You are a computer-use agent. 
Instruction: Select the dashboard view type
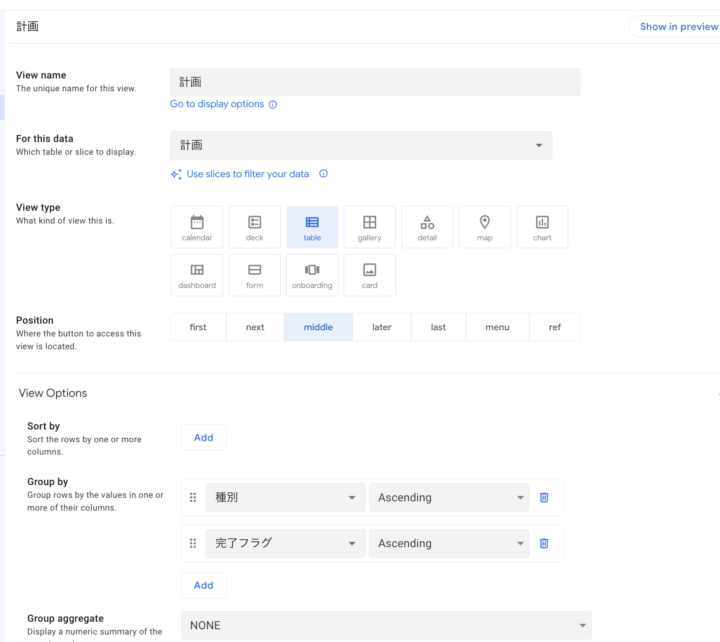click(x=197, y=275)
